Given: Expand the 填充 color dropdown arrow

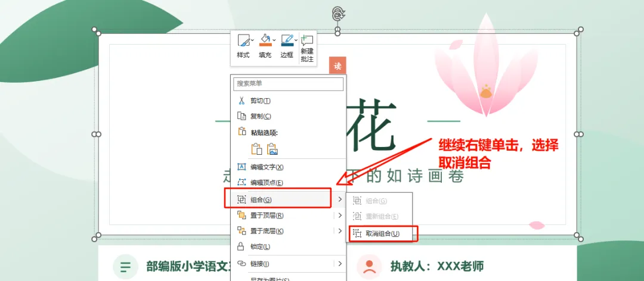Looking at the screenshot, I should 274,40.
